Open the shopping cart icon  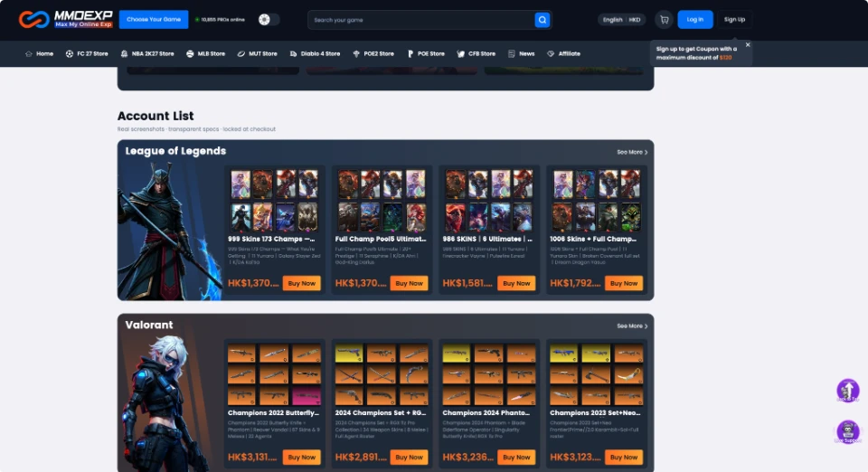click(665, 19)
